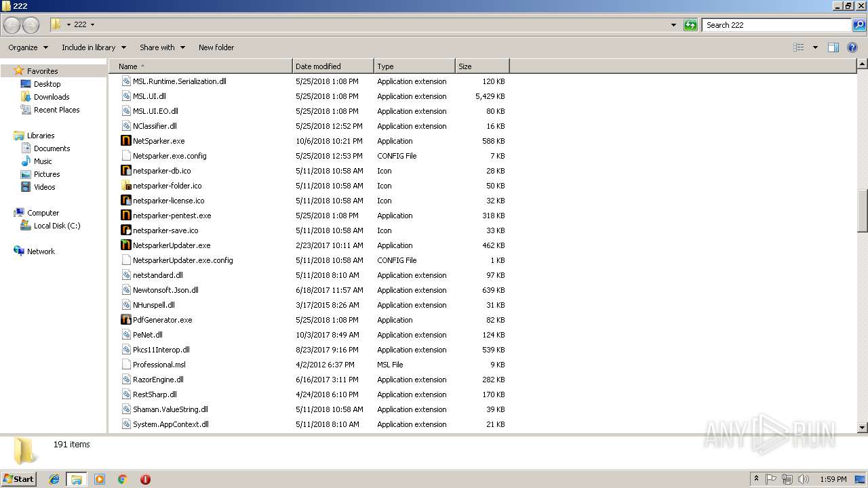868x488 pixels.
Task: Sort by the Date modified column
Action: (x=333, y=66)
